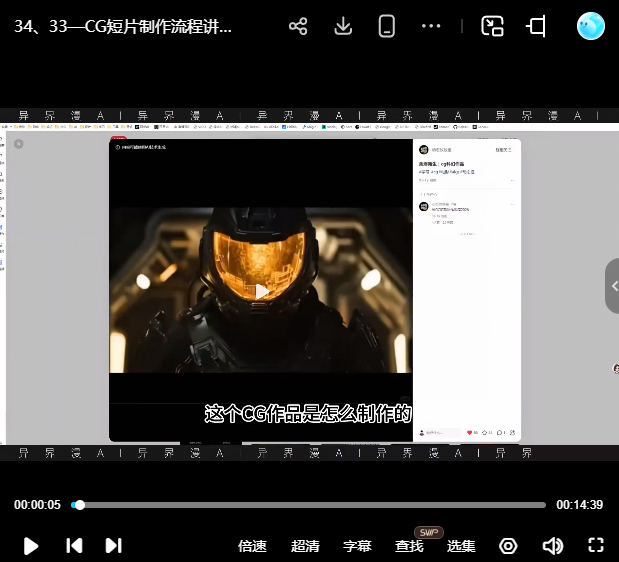Open the 倍速 playback speed menu
Screen dimensions: 619x562
252,546
